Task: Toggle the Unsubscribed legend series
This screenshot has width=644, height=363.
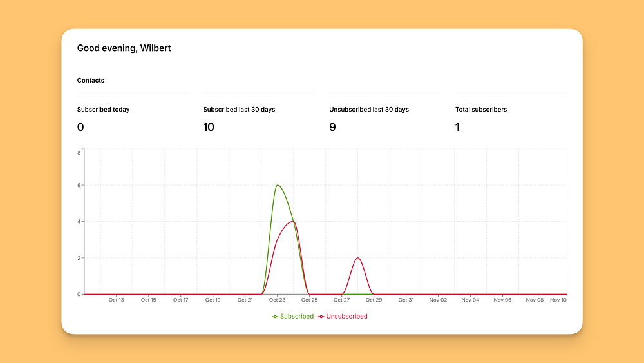Action: pyautogui.click(x=343, y=316)
